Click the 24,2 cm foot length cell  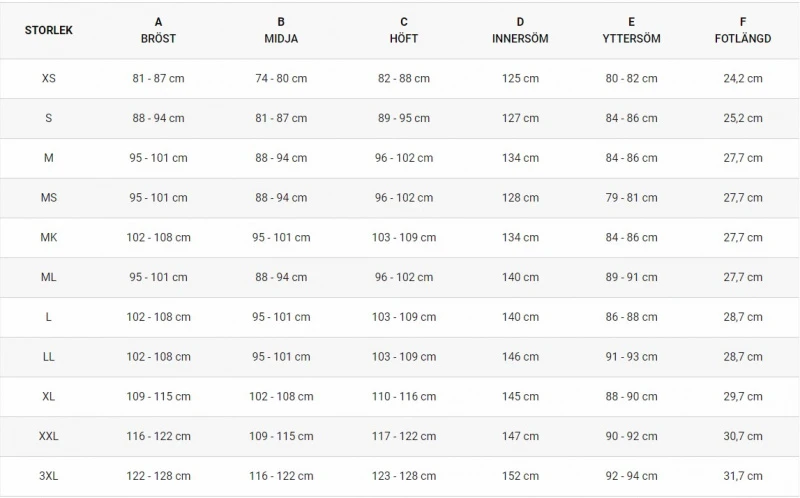pyautogui.click(x=742, y=78)
